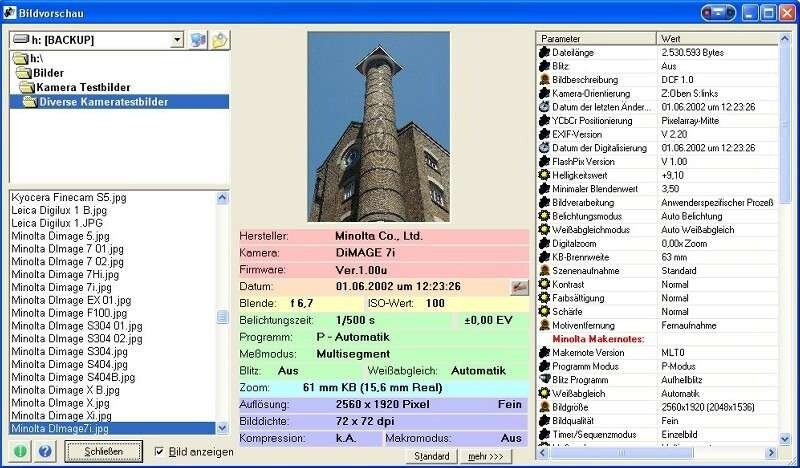Open help with the blue question mark icon
The height and width of the screenshot is (468, 800).
tap(45, 451)
